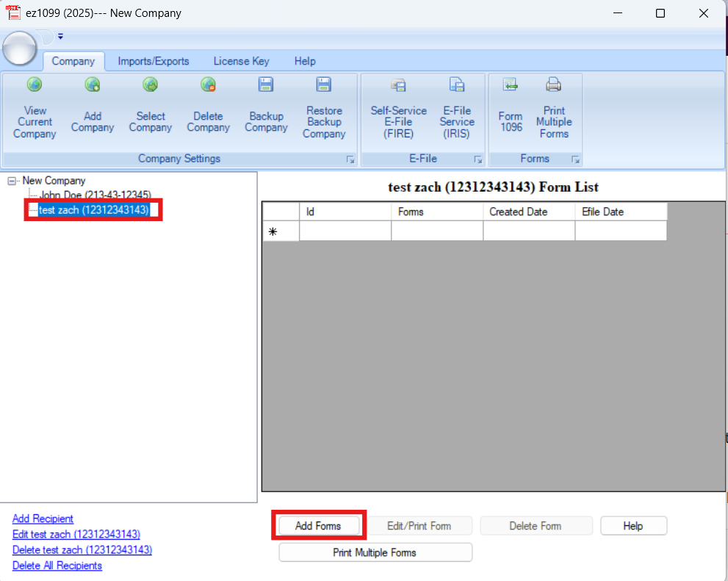
Task: Switch to the Imports/Exports tab
Action: tap(154, 61)
